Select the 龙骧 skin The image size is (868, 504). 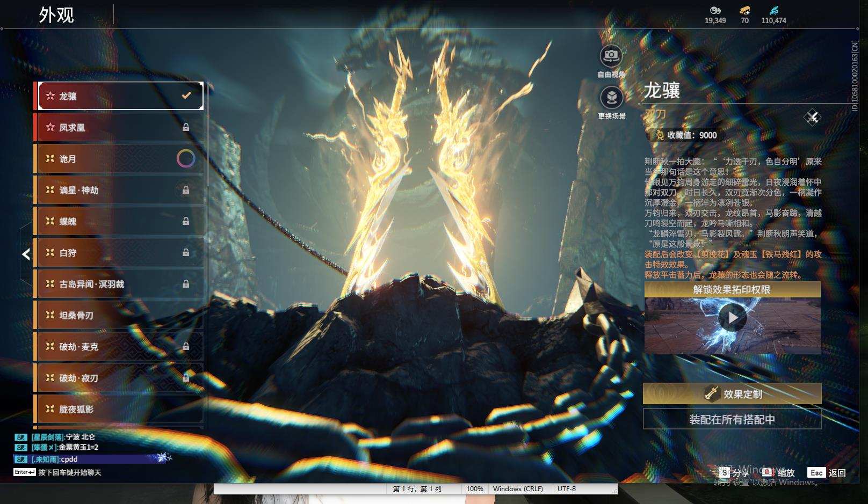(119, 96)
